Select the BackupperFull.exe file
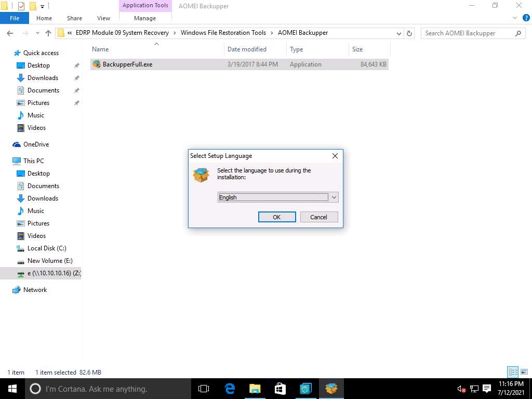 [239, 64]
